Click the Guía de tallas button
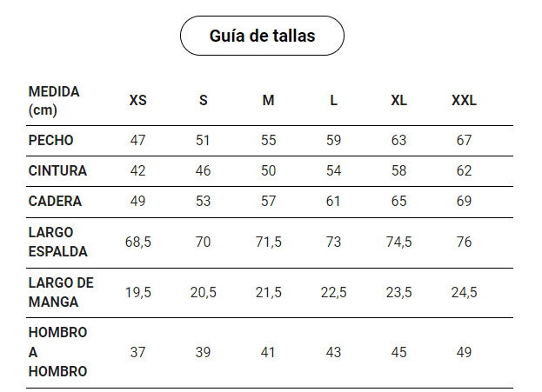542x392 pixels. coord(262,36)
